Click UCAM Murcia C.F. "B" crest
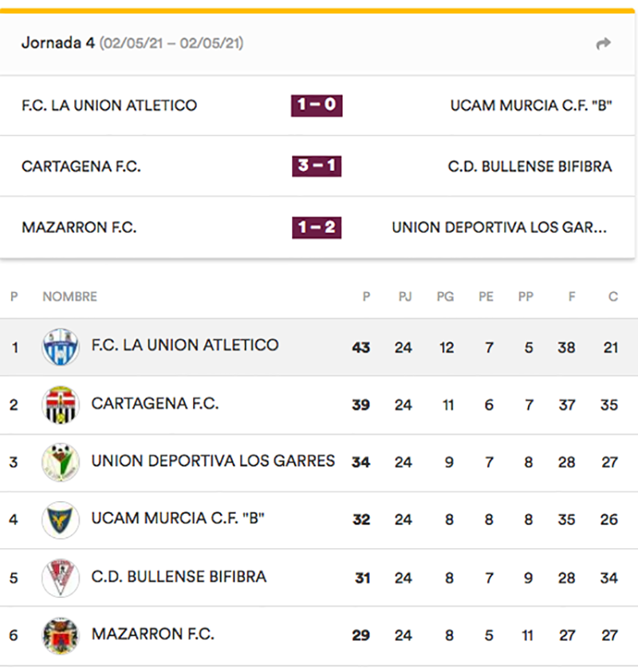This screenshot has height=672, width=638. 61,520
